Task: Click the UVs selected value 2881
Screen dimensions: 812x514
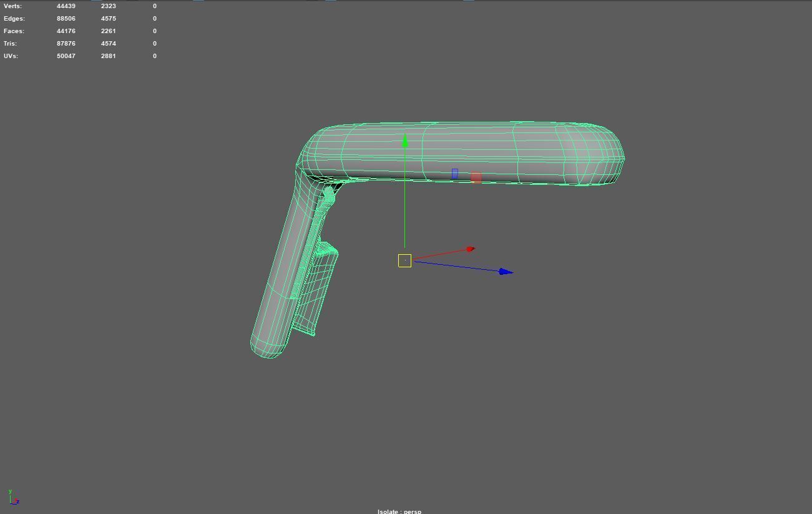Action: [x=109, y=56]
